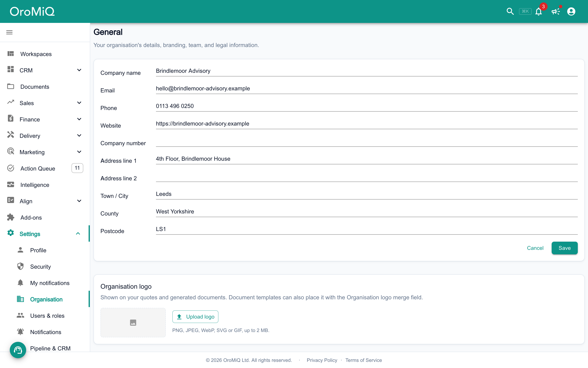Click the ⌘K shortcut badge
Screen dimensions: 588x368
click(x=525, y=11)
